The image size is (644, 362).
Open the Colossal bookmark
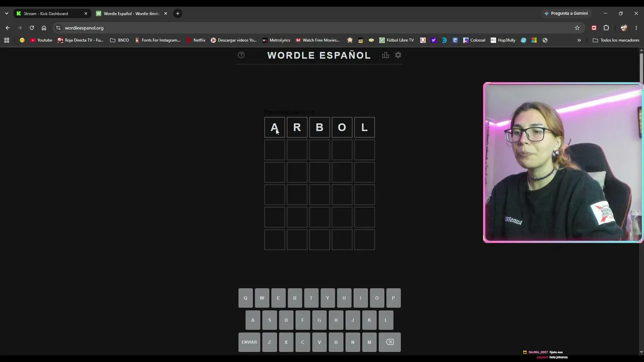pyautogui.click(x=474, y=40)
